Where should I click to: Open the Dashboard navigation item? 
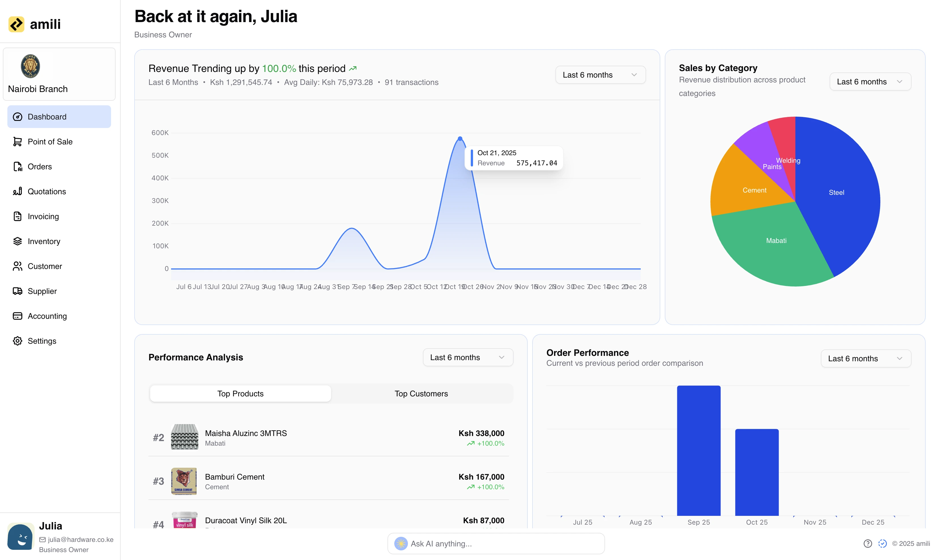point(47,117)
